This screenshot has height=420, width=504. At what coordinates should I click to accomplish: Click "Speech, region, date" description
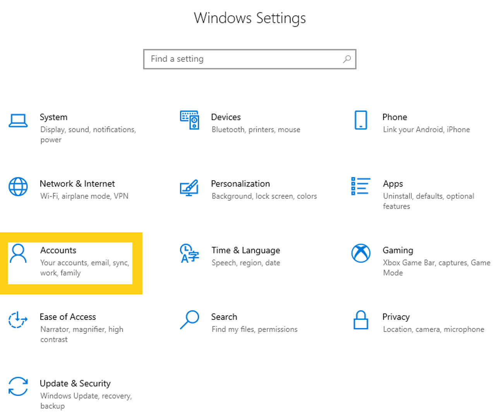coord(246,263)
